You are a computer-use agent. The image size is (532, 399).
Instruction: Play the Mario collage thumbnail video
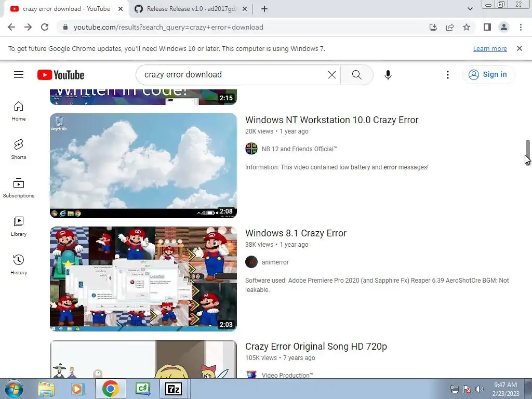[143, 279]
